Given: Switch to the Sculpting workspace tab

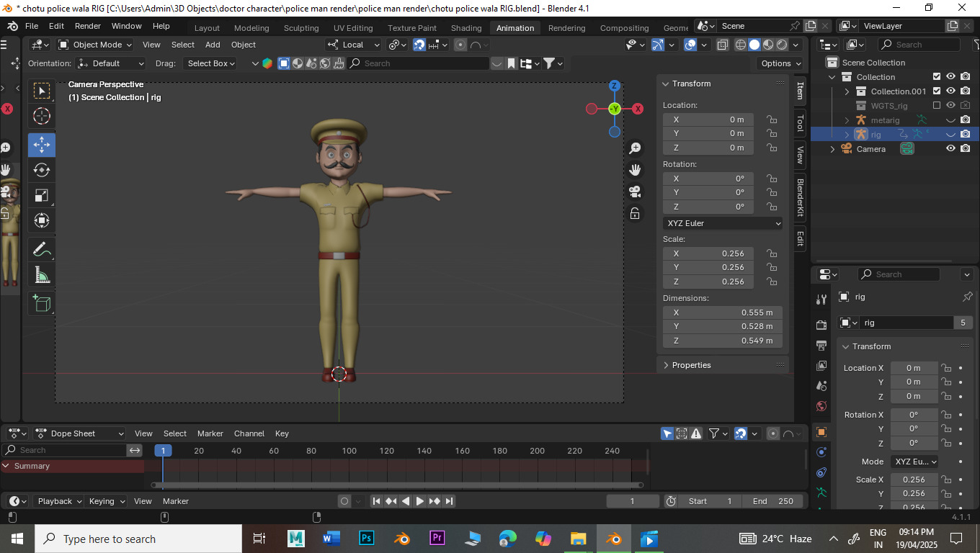Looking at the screenshot, I should pyautogui.click(x=301, y=28).
